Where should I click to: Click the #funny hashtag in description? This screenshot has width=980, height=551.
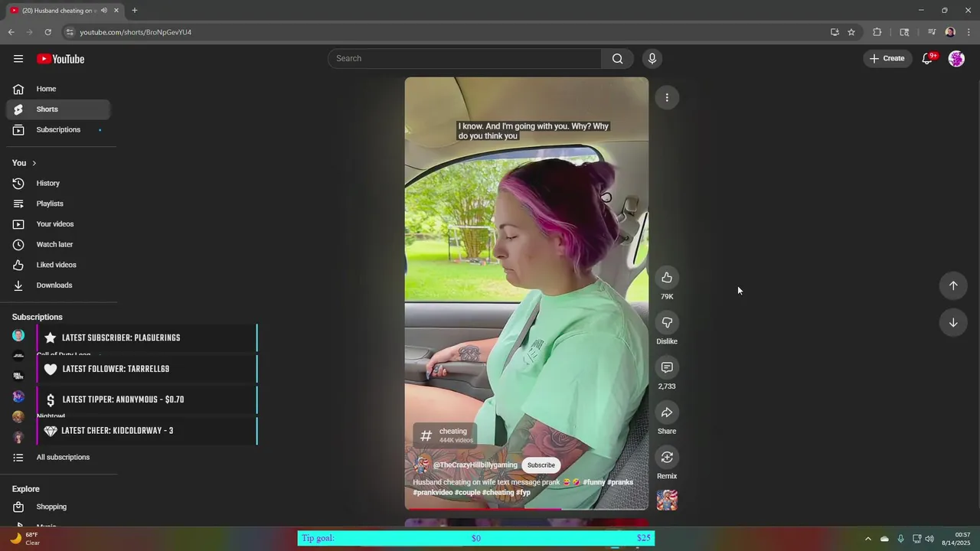point(594,483)
